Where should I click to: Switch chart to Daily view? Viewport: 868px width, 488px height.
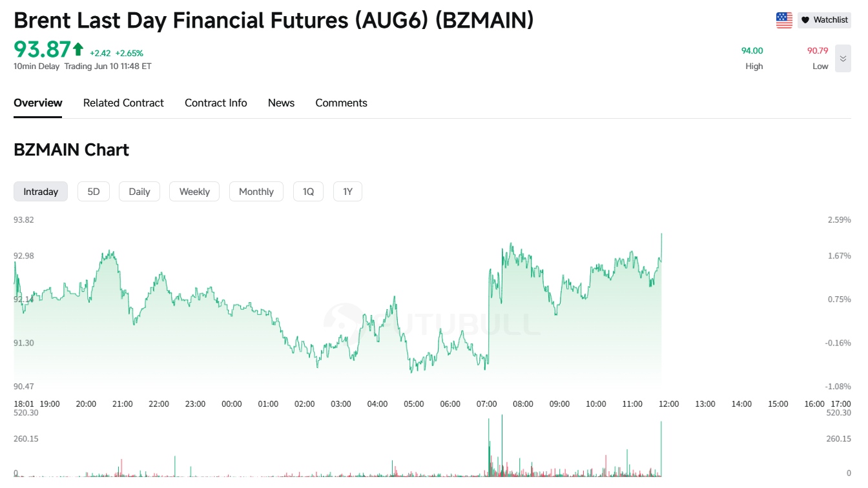tap(139, 192)
